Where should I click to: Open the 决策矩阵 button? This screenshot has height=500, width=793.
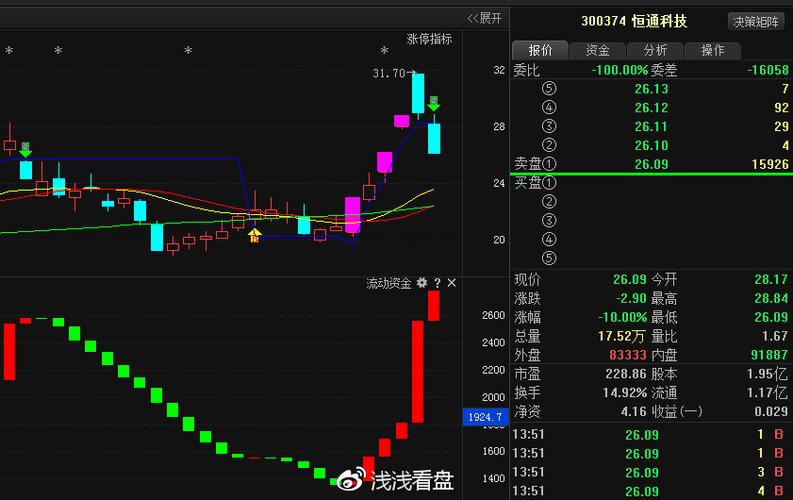point(756,22)
